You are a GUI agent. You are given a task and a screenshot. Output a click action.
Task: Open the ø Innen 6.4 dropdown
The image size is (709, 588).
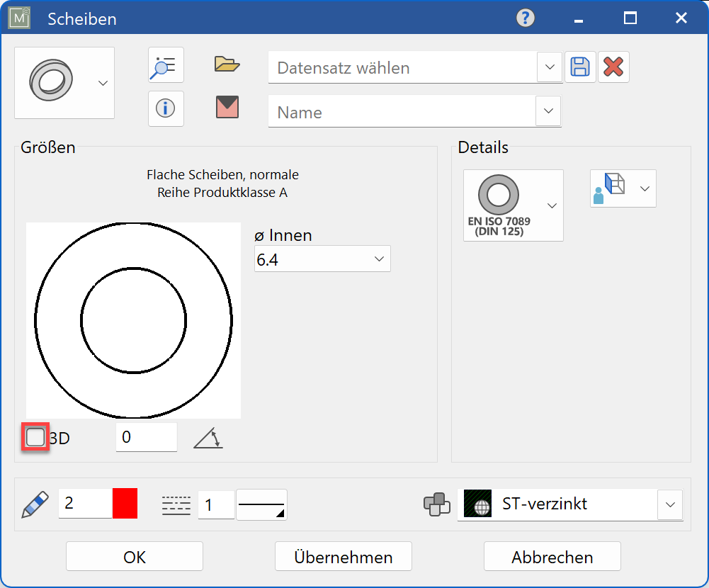pos(380,259)
